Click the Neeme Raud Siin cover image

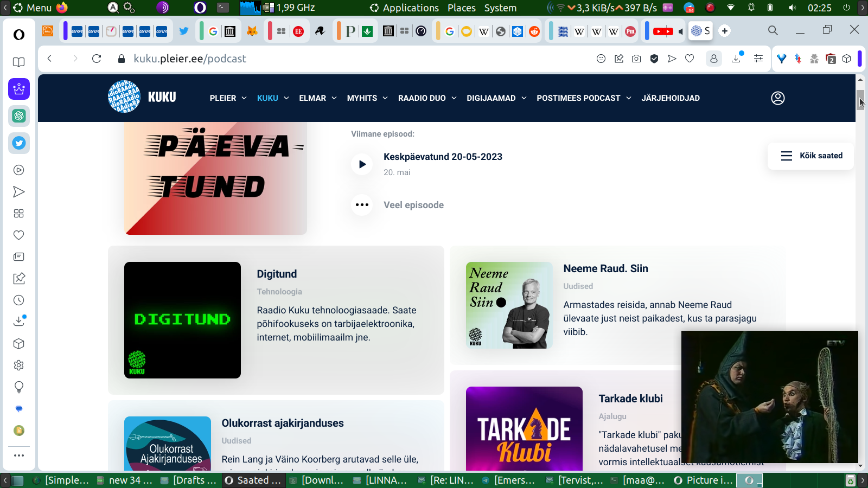[509, 305]
